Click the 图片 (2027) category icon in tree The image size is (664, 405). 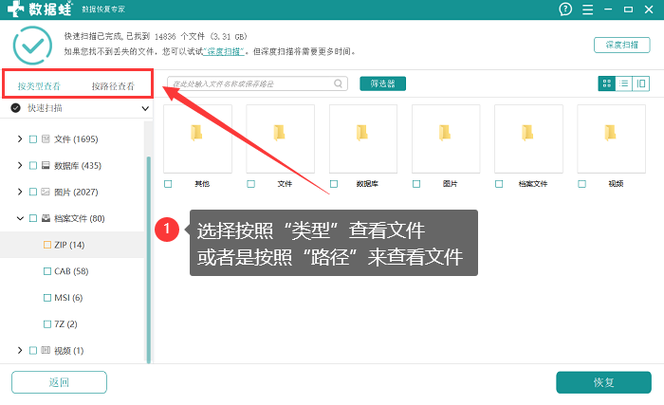point(46,192)
